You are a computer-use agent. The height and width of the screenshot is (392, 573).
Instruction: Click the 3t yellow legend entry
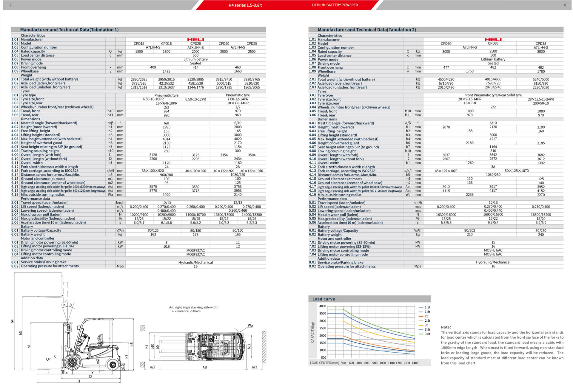(x=426, y=325)
